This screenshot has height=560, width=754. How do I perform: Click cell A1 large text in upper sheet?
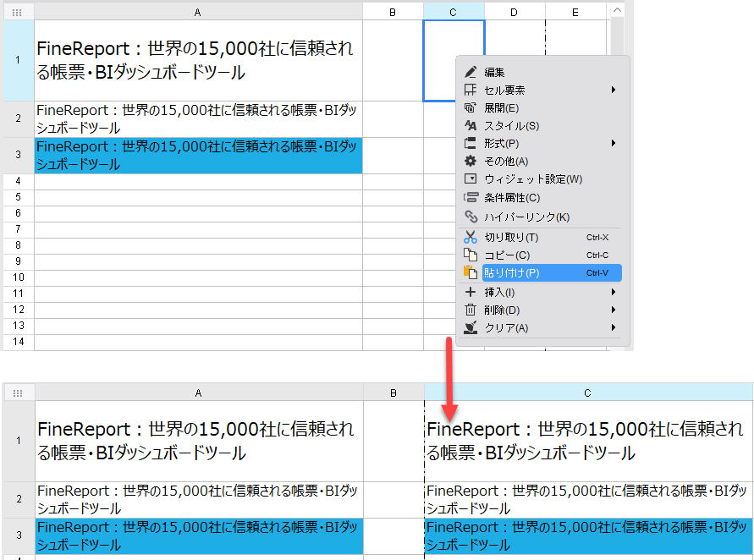[x=198, y=61]
